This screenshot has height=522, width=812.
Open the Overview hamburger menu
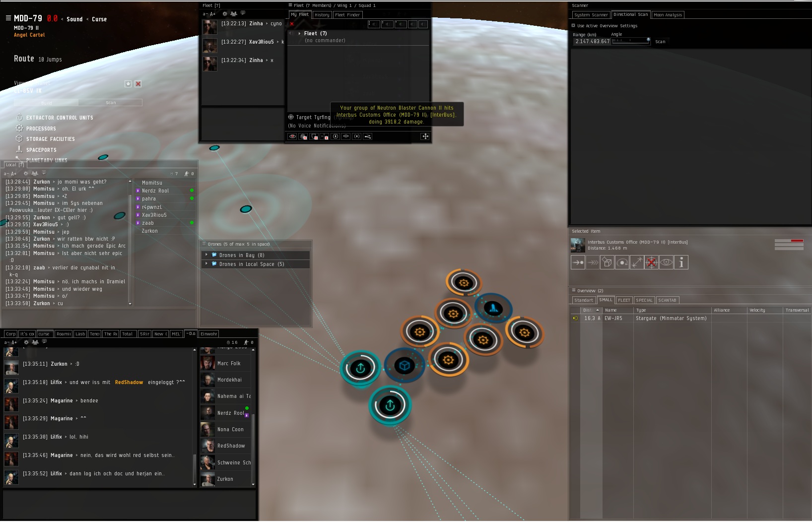[574, 291]
